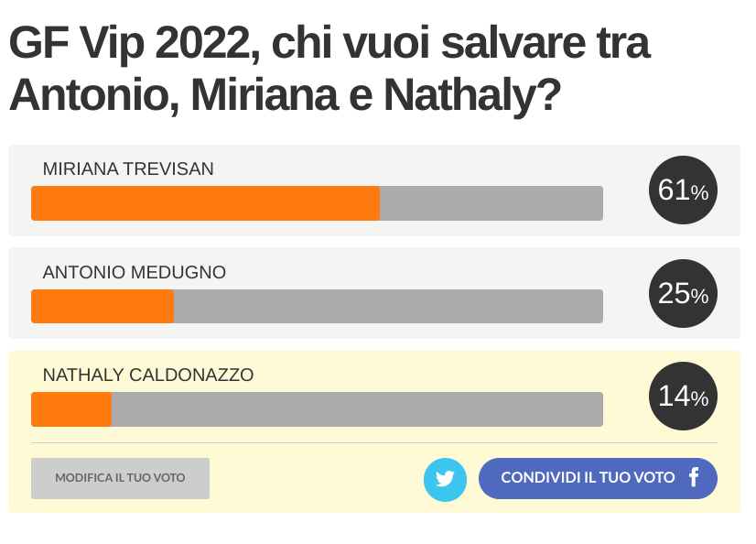Select the Miriana Trevisan option label

[x=128, y=169]
